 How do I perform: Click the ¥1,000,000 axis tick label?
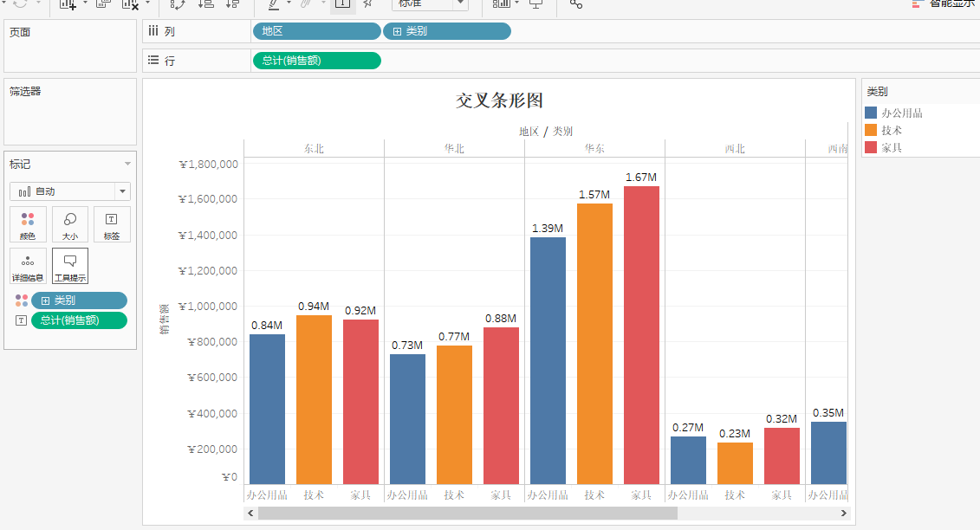pos(207,307)
